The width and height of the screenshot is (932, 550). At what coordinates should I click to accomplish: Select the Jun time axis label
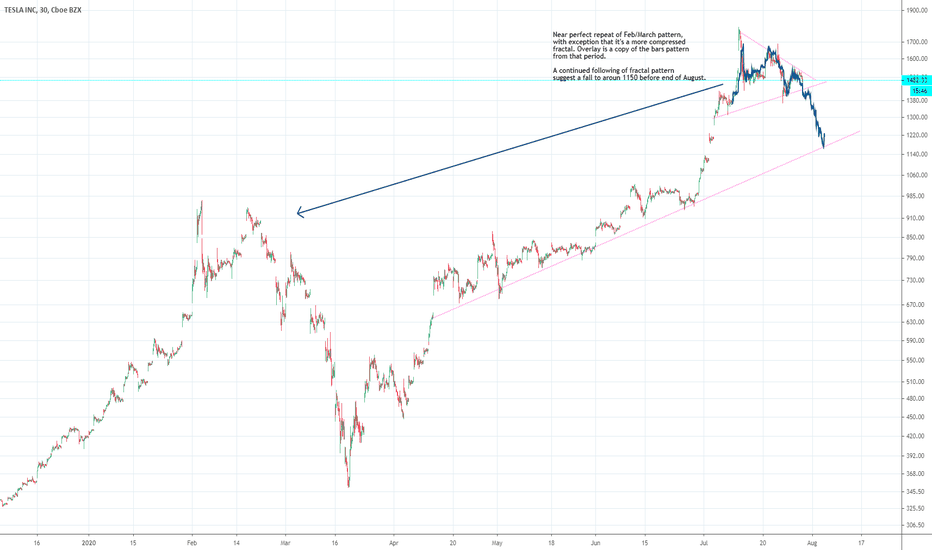point(596,543)
